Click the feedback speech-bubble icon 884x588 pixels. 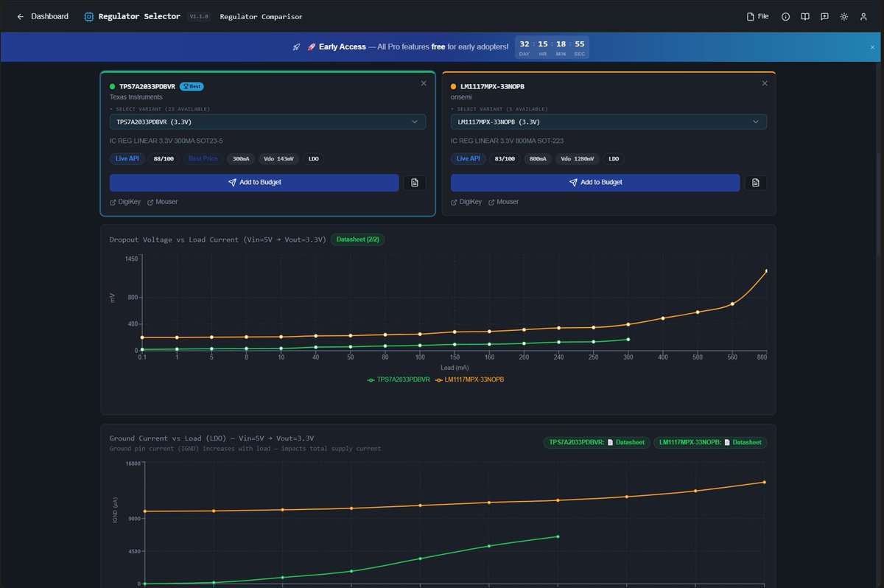pyautogui.click(x=824, y=16)
